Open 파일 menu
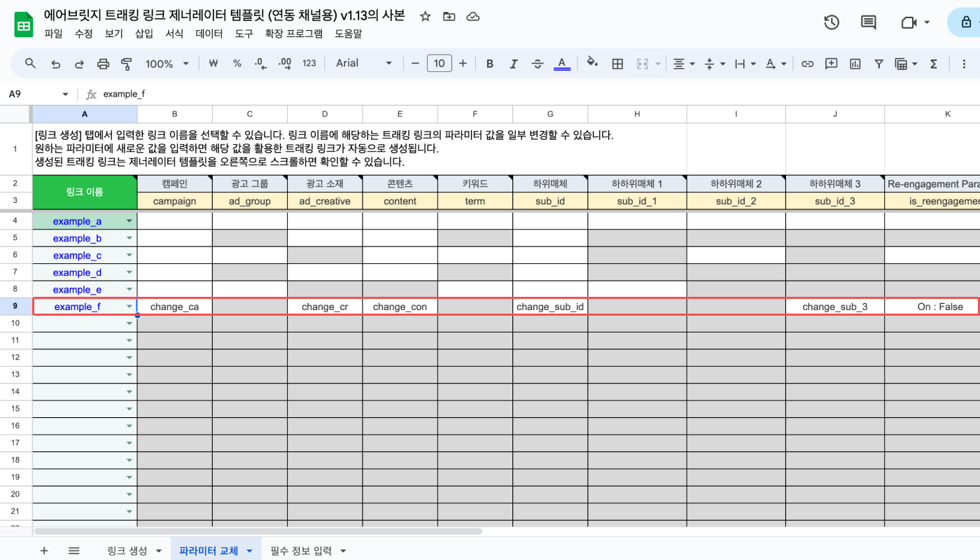This screenshot has height=560, width=980. [53, 34]
